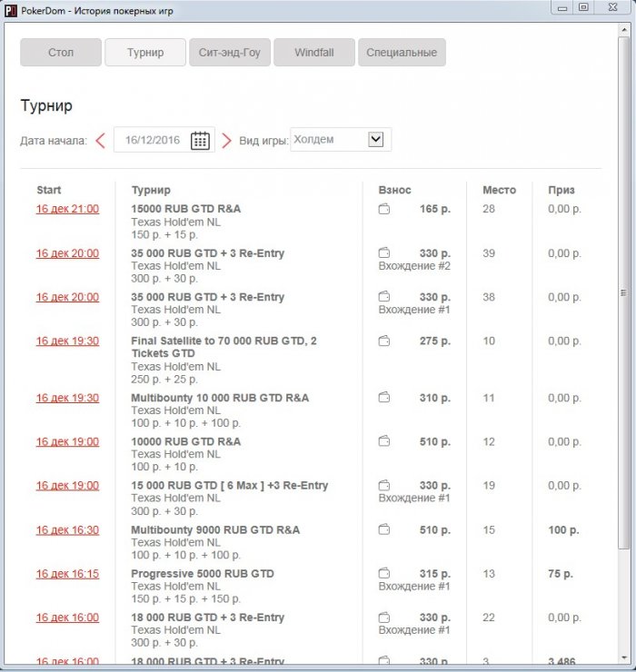Open 16 дек 19:30 Multibounty 10 000 link
The width and height of the screenshot is (636, 672).
click(x=68, y=398)
